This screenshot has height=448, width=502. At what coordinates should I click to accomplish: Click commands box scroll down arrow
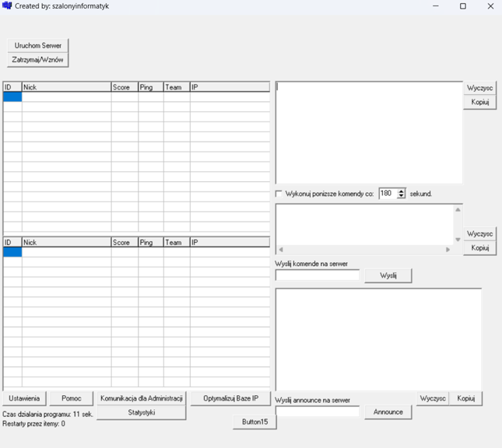pos(458,240)
